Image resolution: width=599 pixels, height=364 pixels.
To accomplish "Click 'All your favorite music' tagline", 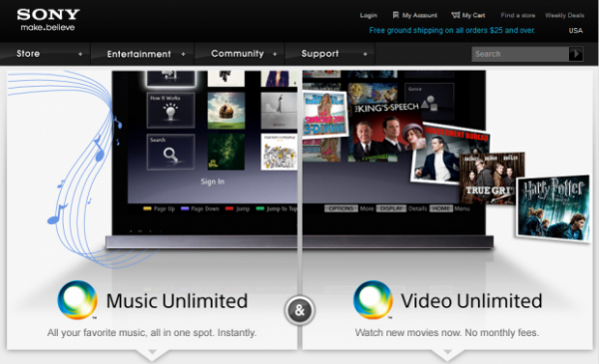I will [x=152, y=333].
